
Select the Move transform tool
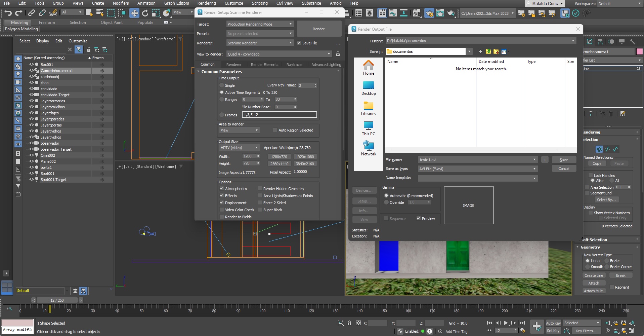click(x=134, y=13)
